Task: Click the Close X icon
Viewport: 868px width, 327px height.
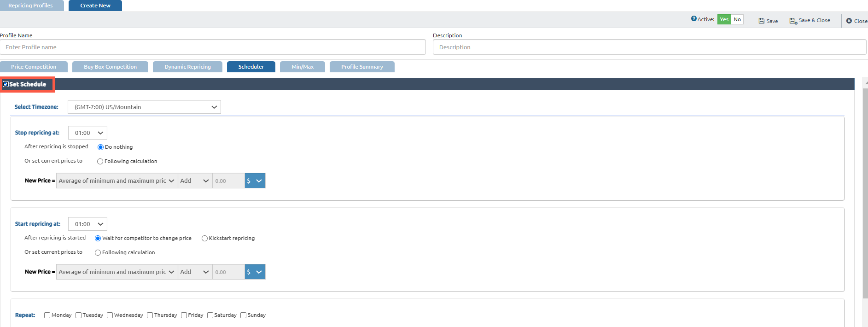Action: (x=849, y=21)
